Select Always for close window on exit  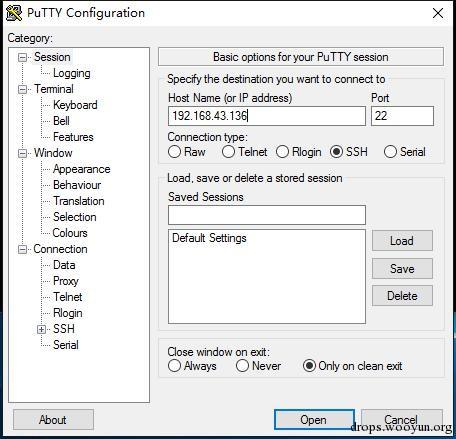[174, 366]
